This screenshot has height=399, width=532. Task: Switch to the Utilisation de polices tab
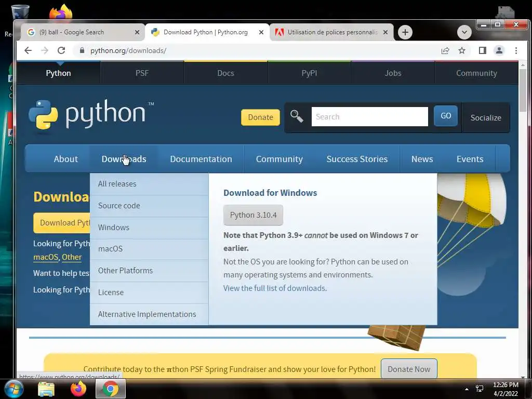click(331, 32)
